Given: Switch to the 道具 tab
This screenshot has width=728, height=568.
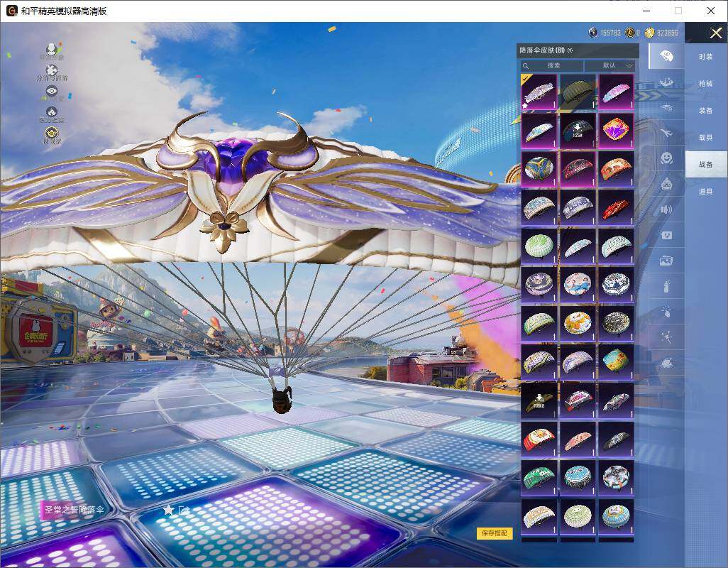Looking at the screenshot, I should tap(706, 192).
